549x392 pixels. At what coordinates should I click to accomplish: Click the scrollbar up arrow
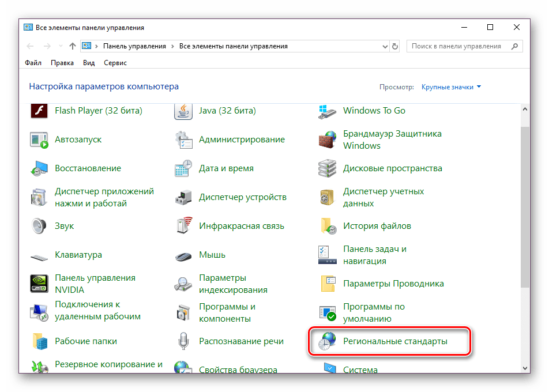(525, 109)
